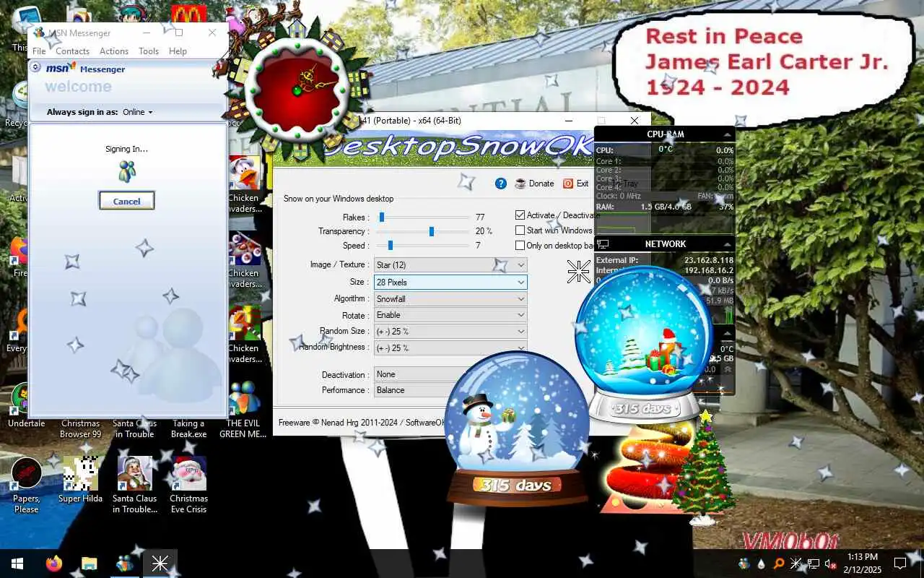
Task: Open THE EVIL GREEN ME desktop icon
Action: tap(243, 410)
